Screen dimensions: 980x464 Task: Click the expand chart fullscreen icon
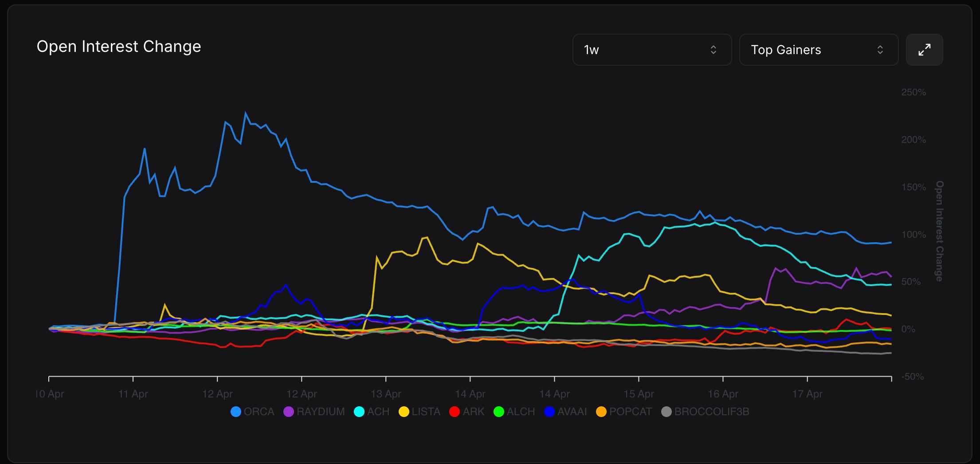(x=924, y=50)
